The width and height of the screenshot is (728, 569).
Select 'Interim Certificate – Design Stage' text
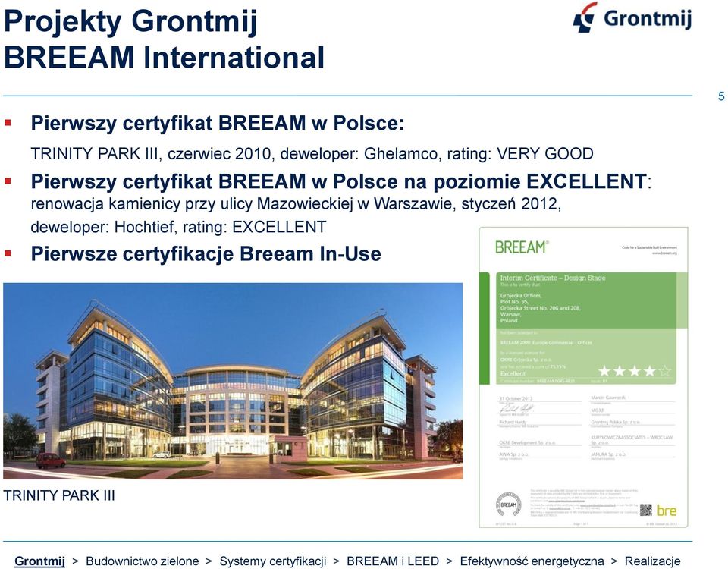click(553, 278)
